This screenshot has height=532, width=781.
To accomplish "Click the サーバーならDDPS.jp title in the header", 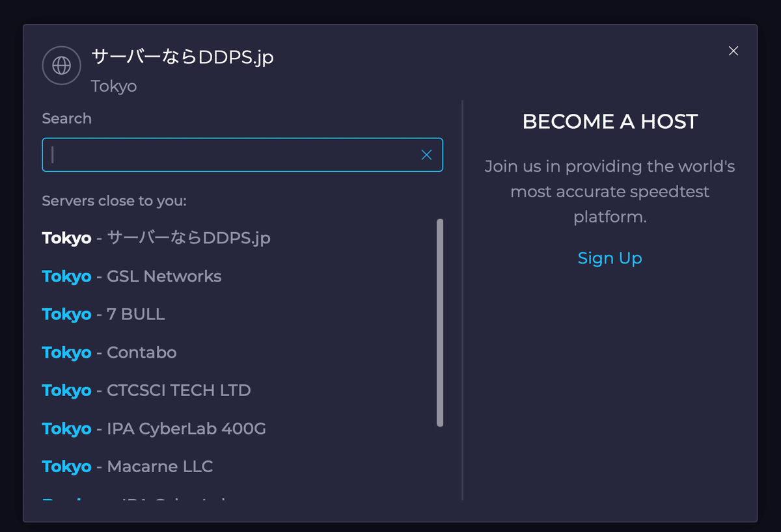I will click(x=182, y=57).
